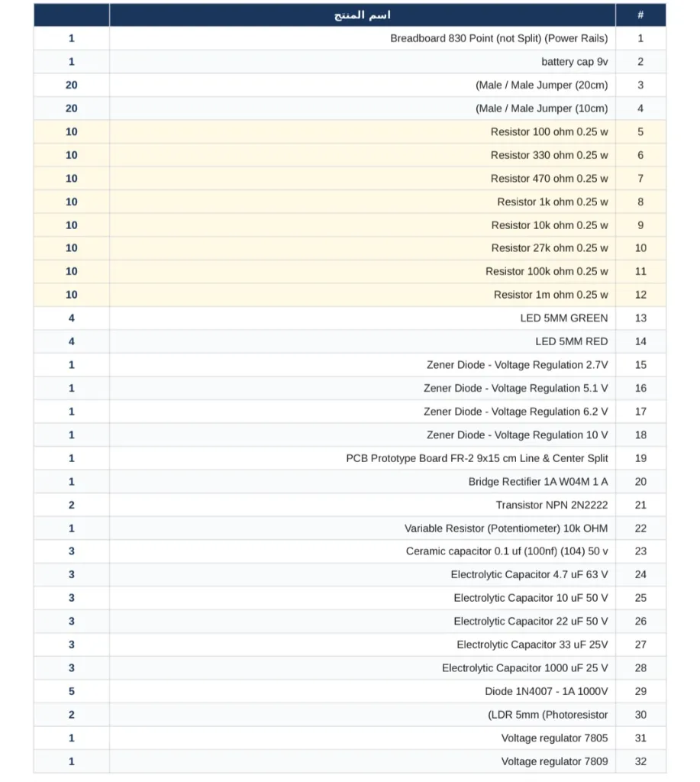Select Electrolytic Capacitor 1000 uF 25 V
The image size is (700, 782).
(525, 668)
